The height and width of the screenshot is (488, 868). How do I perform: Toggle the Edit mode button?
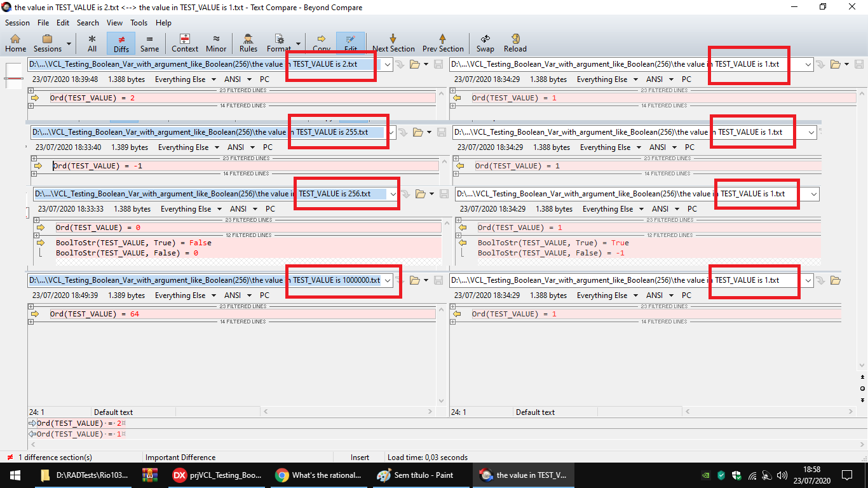pos(351,43)
